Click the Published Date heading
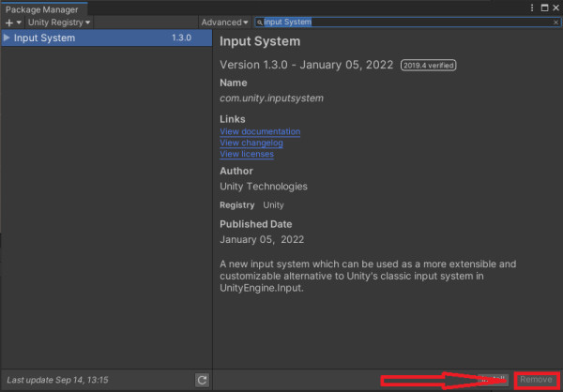 pos(255,224)
